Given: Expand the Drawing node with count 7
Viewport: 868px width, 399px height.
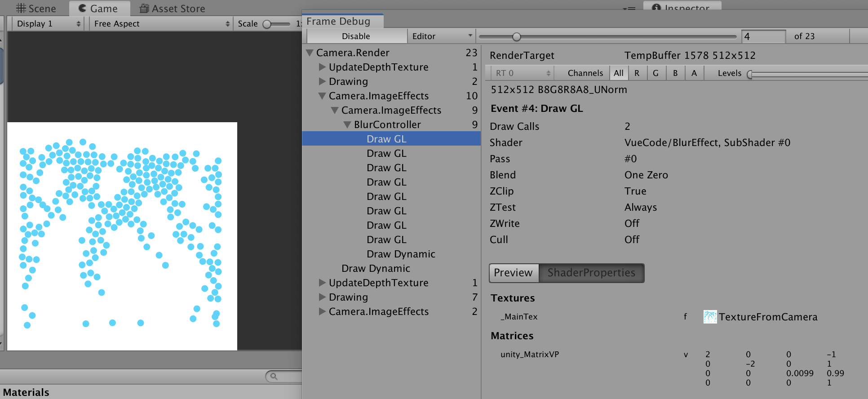Looking at the screenshot, I should click(322, 297).
